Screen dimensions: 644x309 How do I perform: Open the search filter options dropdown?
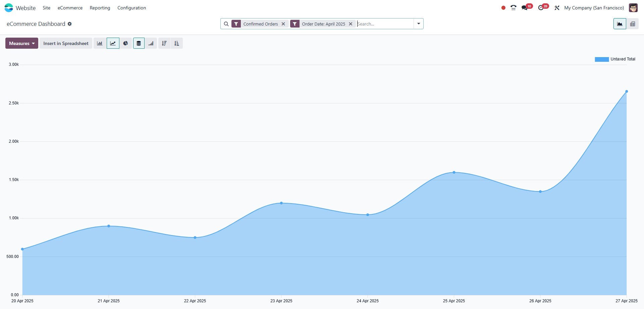419,24
